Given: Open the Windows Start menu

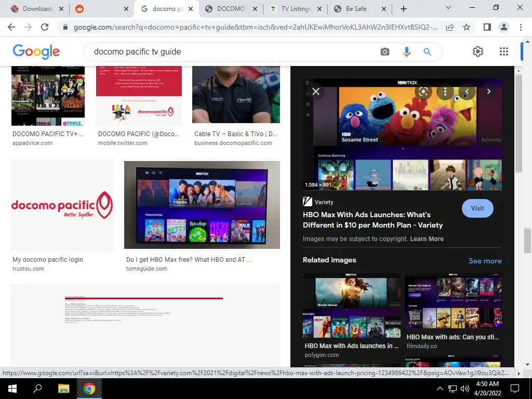Looking at the screenshot, I should (12, 389).
